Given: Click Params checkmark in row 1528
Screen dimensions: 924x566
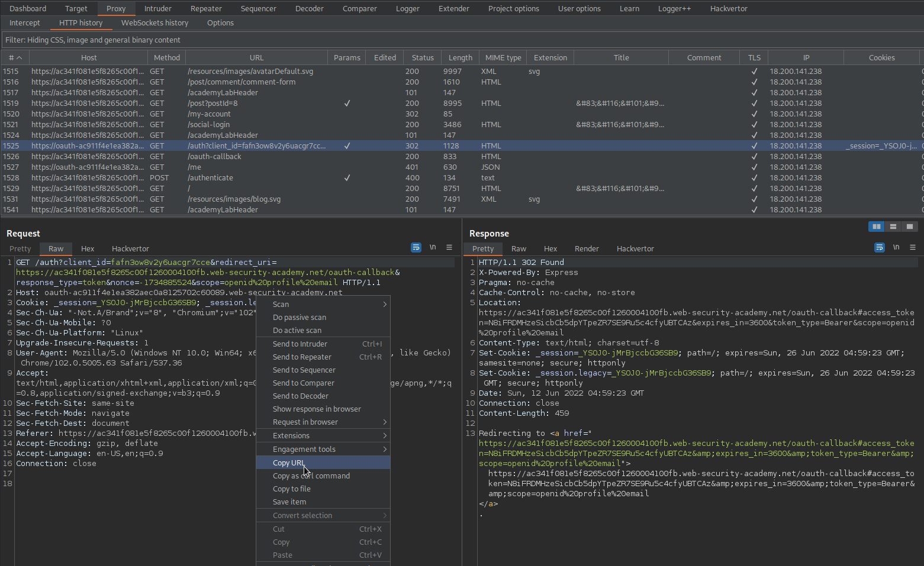Looking at the screenshot, I should tap(347, 177).
